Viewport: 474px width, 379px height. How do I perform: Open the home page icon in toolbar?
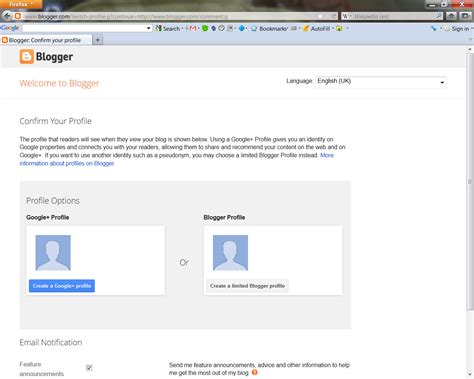click(451, 16)
